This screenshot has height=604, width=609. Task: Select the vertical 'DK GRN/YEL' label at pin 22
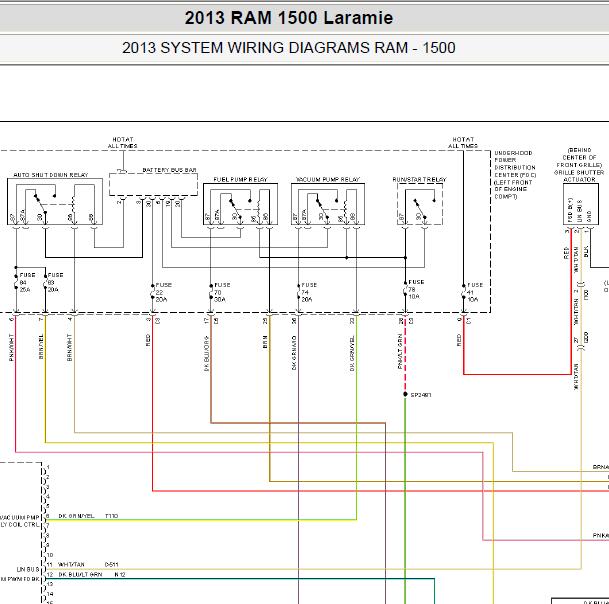(x=352, y=353)
